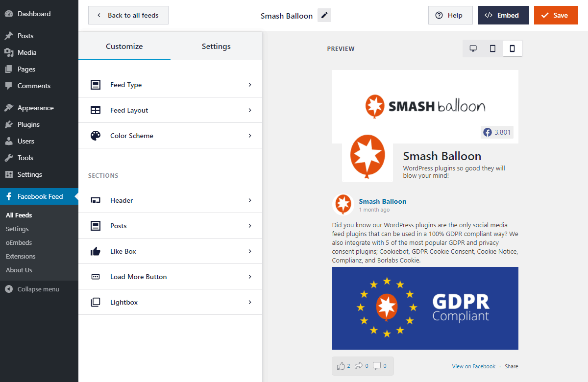
Task: Switch preview to mobile view
Action: [512, 48]
